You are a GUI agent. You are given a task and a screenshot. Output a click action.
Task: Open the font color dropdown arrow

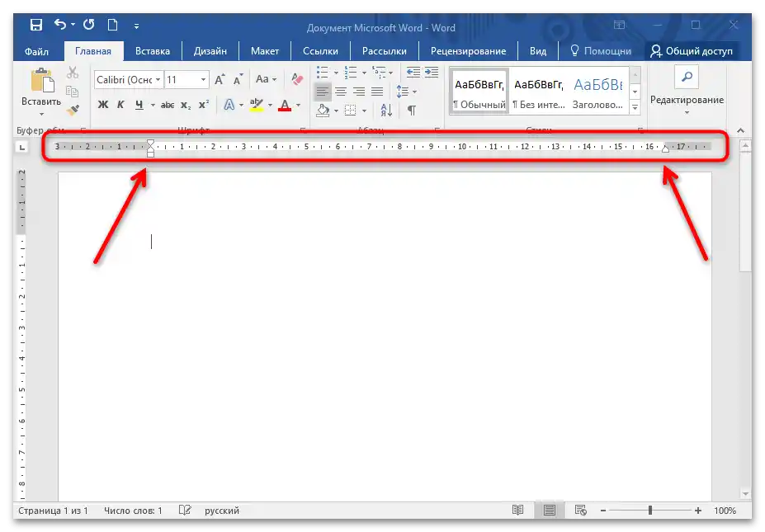coord(298,105)
